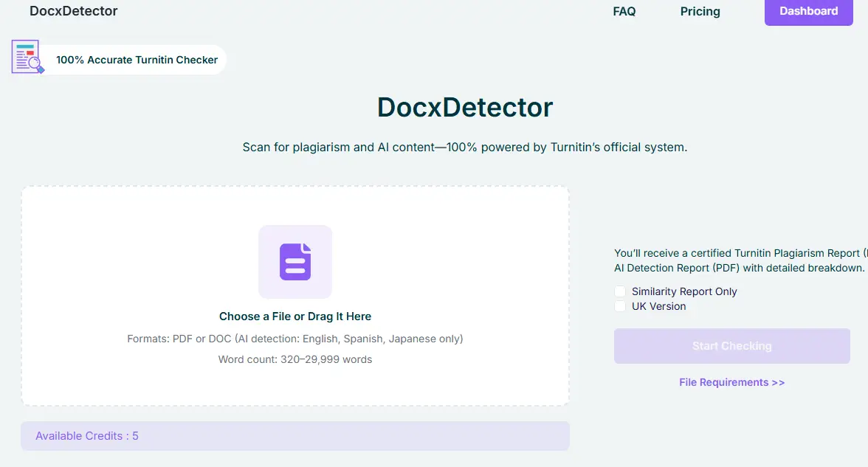868x467 pixels.
Task: Tick the UK Version checkbox
Action: (x=620, y=307)
